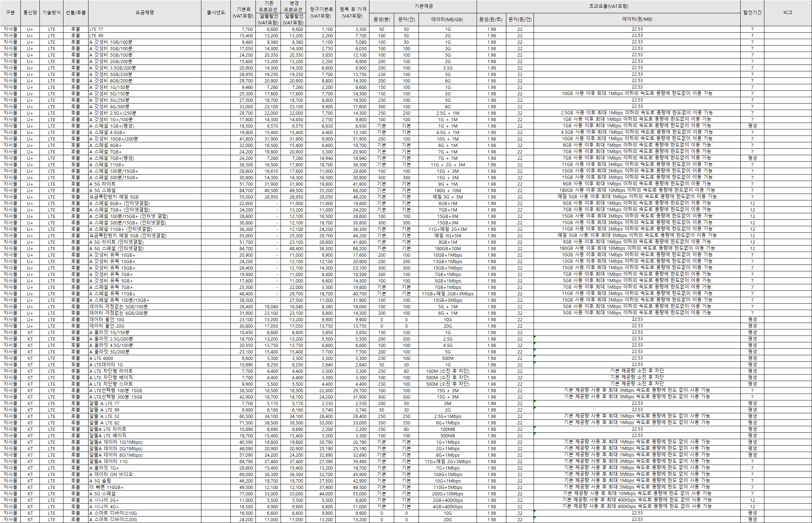
Task: Select plan cell A 스페셜 유독 100분/15GB+
Action: pyautogui.click(x=145, y=300)
